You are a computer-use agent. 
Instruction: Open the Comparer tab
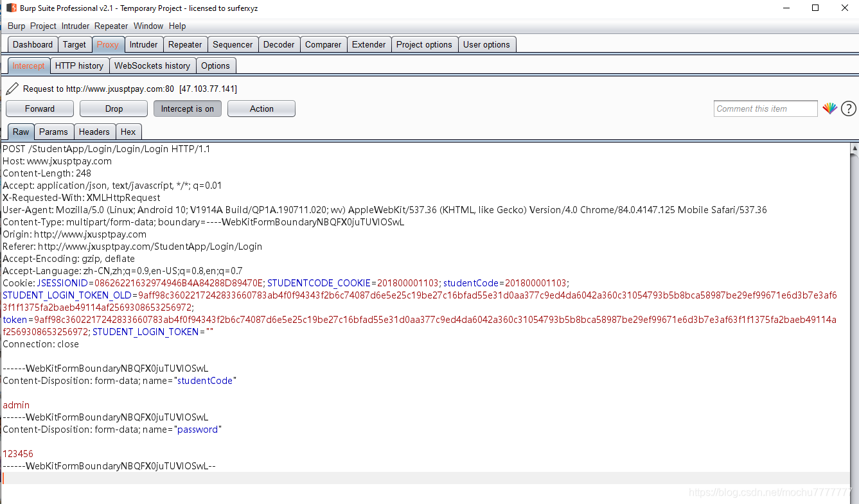click(x=323, y=44)
